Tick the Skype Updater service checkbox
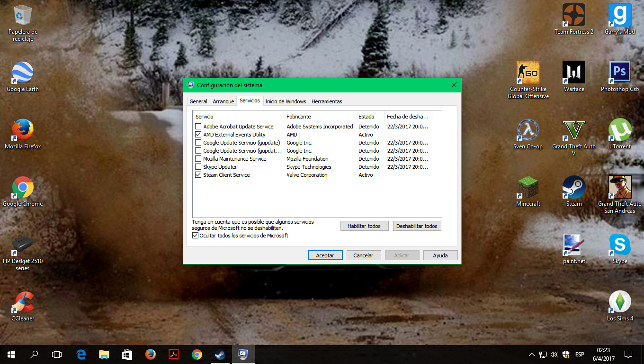Image resolution: width=644 pixels, height=364 pixels. [x=198, y=167]
